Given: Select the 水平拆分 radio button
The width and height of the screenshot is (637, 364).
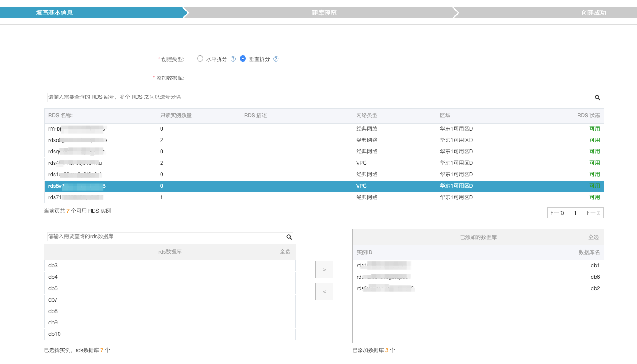Looking at the screenshot, I should pos(200,58).
